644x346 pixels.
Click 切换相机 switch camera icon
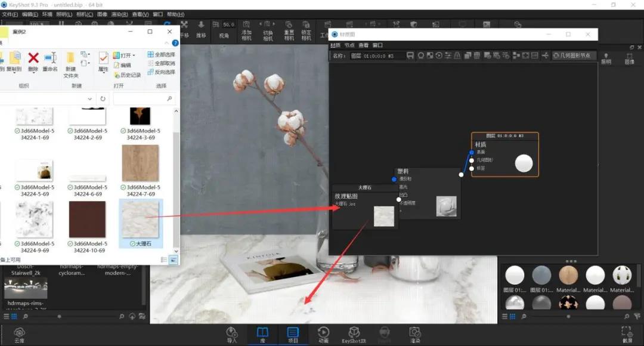[x=267, y=24]
